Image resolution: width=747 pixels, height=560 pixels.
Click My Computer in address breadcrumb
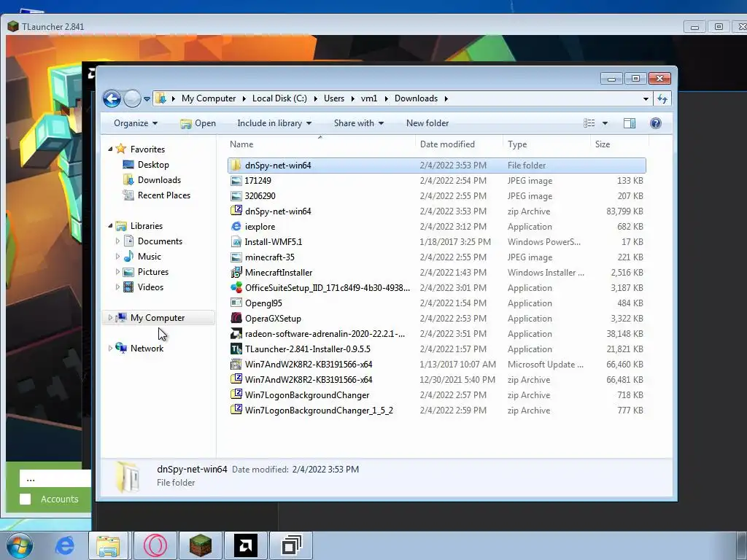(x=208, y=98)
